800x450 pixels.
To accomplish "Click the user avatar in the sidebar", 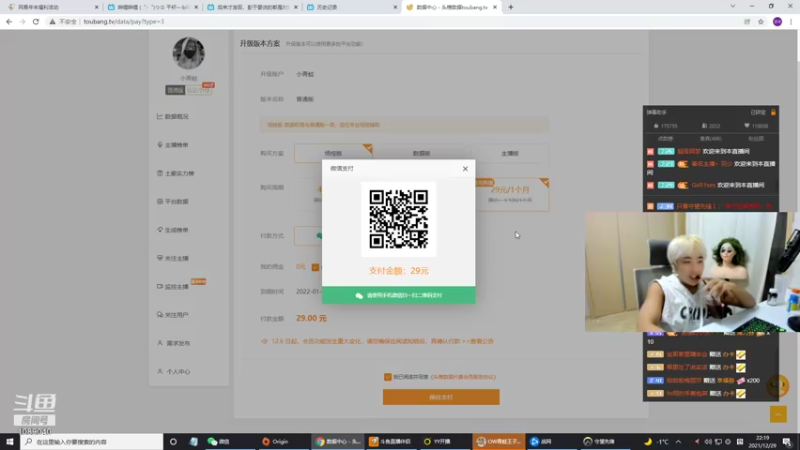I will tap(188, 53).
